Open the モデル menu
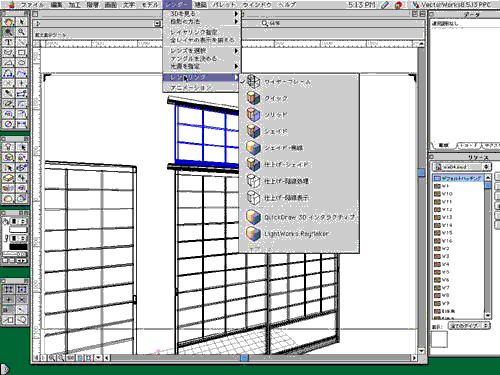This screenshot has width=500, height=375. pos(150,5)
